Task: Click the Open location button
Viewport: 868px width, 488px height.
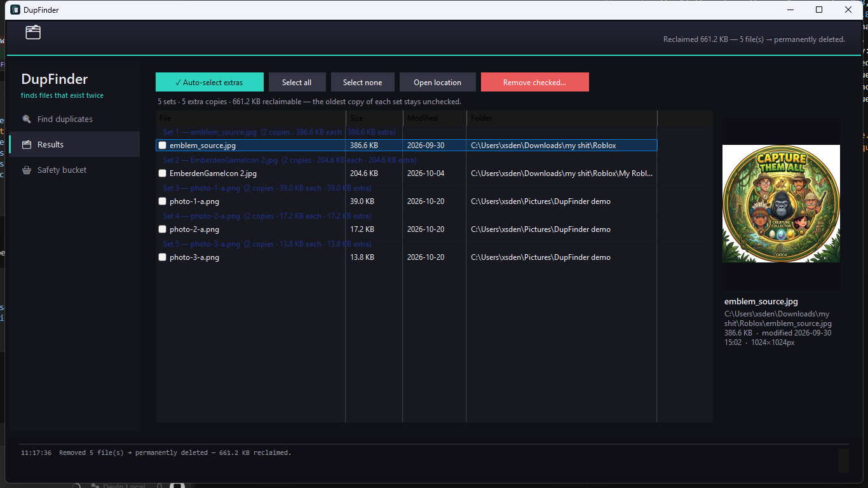Action: click(438, 82)
